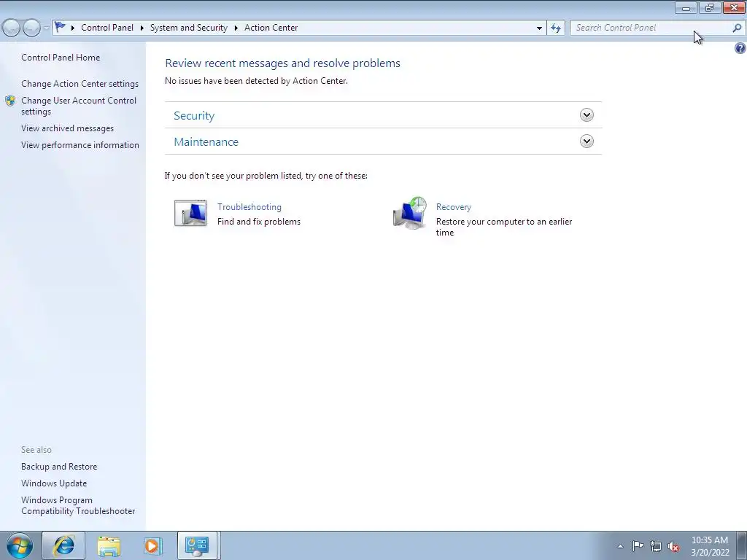Image resolution: width=747 pixels, height=560 pixels.
Task: Click the refresh button beside address bar
Action: [x=556, y=28]
